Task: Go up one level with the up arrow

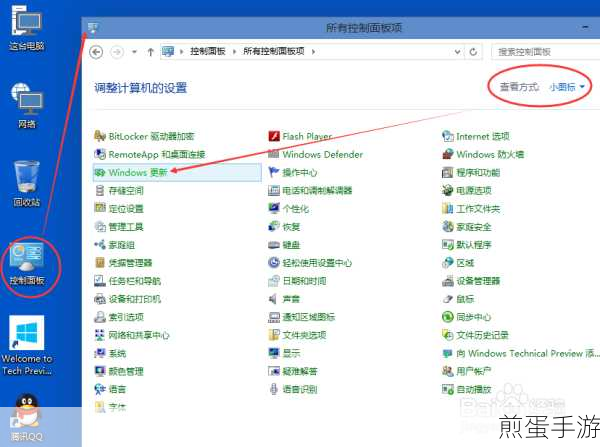Action: 150,52
